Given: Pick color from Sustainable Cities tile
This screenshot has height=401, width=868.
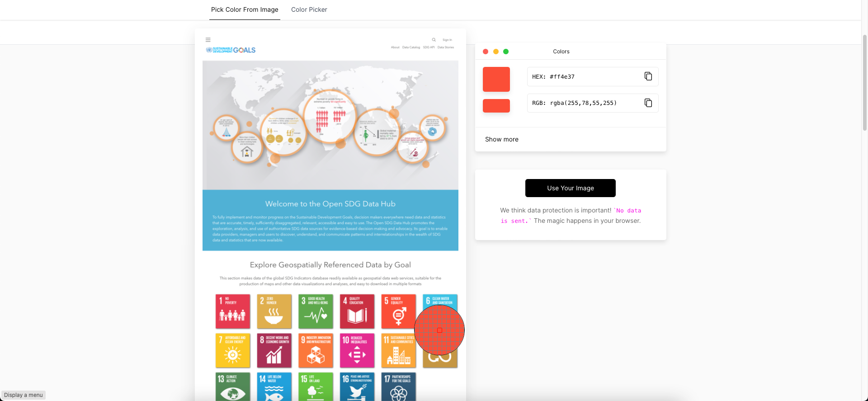Looking at the screenshot, I should pos(398,351).
